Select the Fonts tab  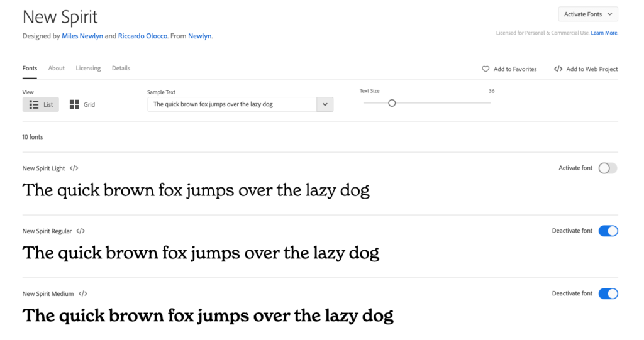[30, 68]
